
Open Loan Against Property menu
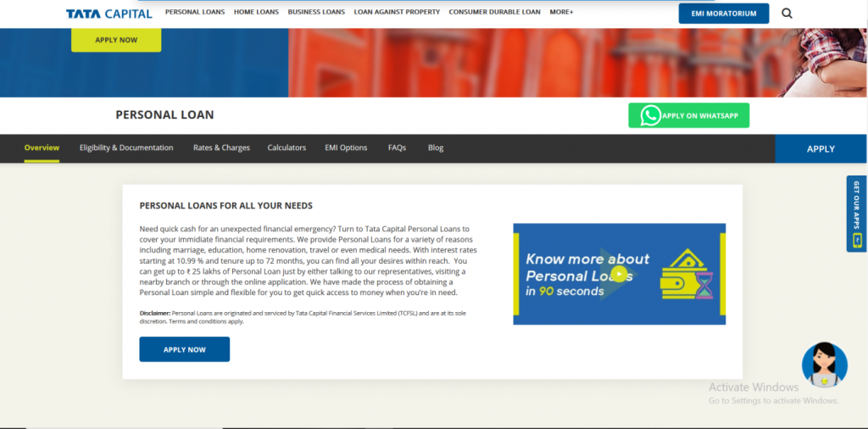[397, 12]
